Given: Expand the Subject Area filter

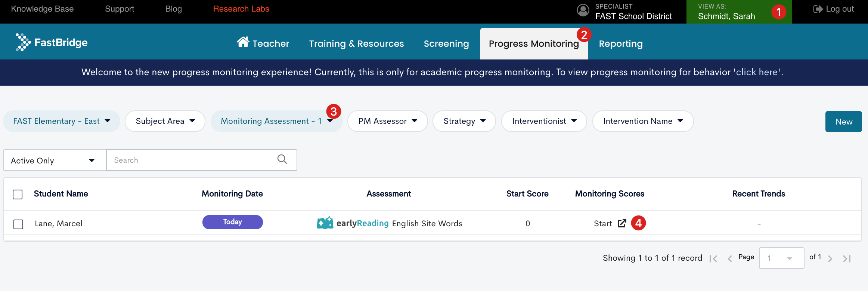Looking at the screenshot, I should [165, 121].
